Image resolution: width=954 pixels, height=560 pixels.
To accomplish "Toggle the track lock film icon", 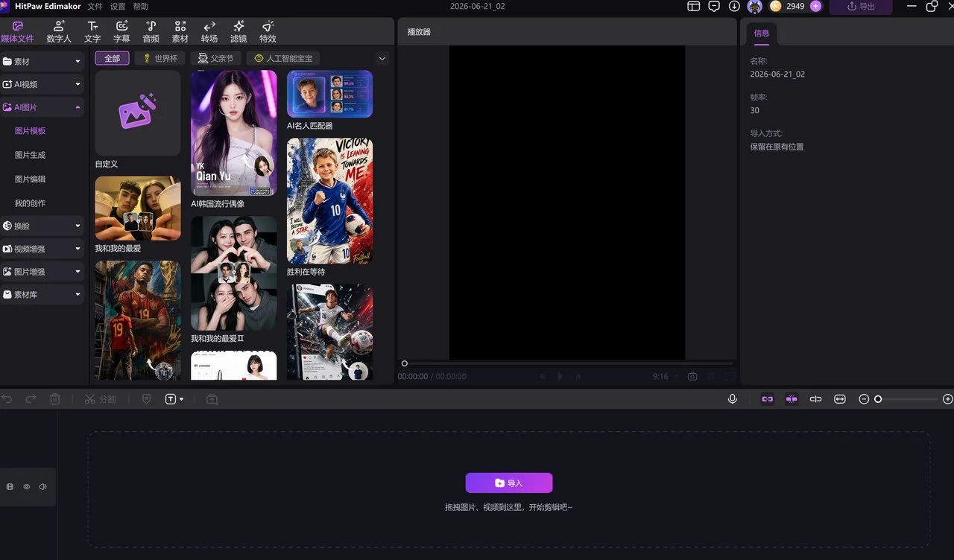I will 10,487.
